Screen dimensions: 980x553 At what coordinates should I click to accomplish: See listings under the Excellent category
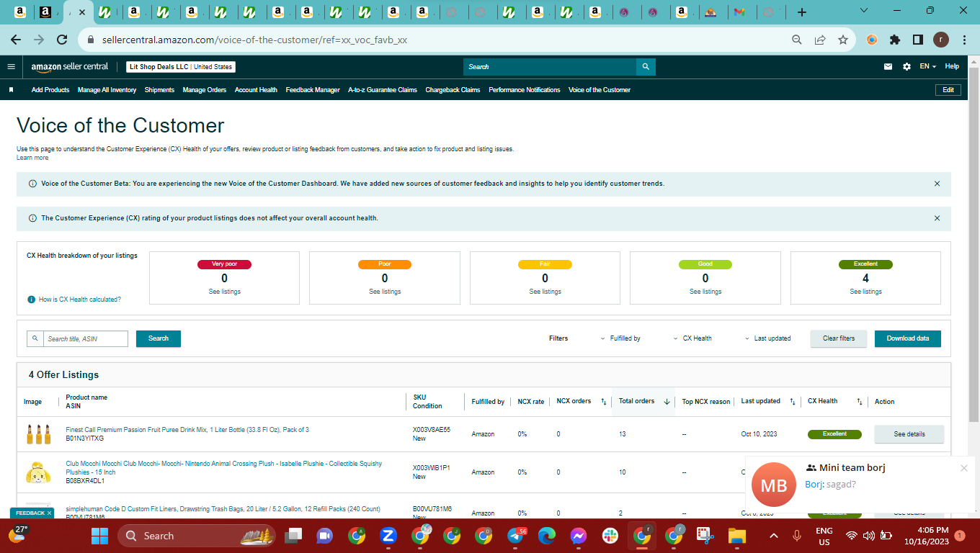(x=865, y=292)
